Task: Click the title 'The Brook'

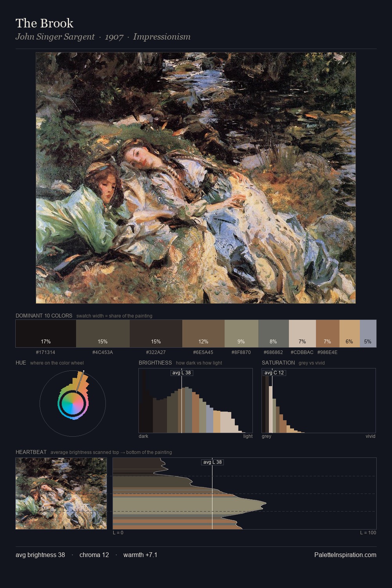Action: (x=44, y=23)
